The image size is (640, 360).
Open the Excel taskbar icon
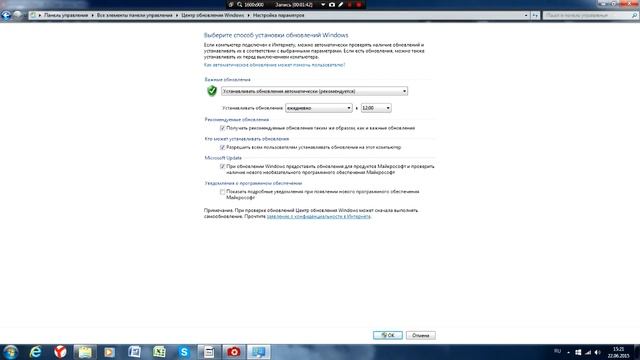[159, 352]
